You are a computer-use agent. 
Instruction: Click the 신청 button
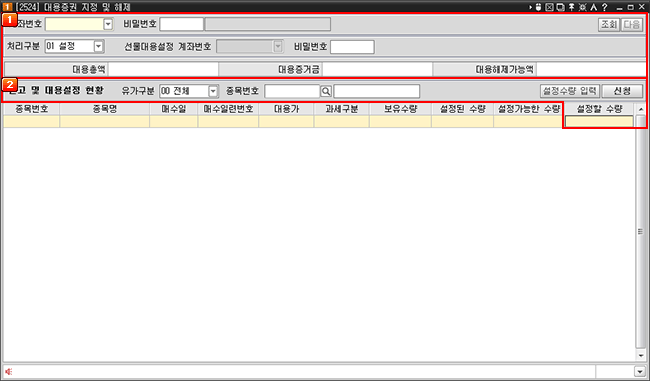click(622, 91)
